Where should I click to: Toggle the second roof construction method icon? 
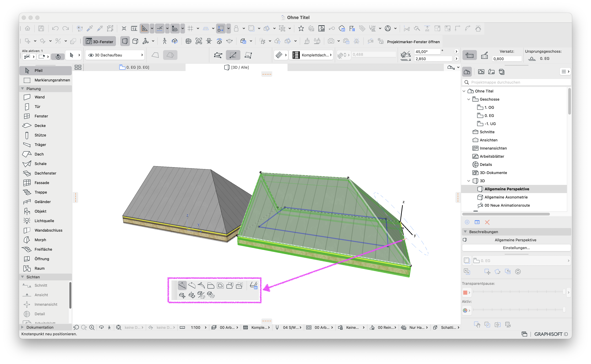pyautogui.click(x=233, y=55)
